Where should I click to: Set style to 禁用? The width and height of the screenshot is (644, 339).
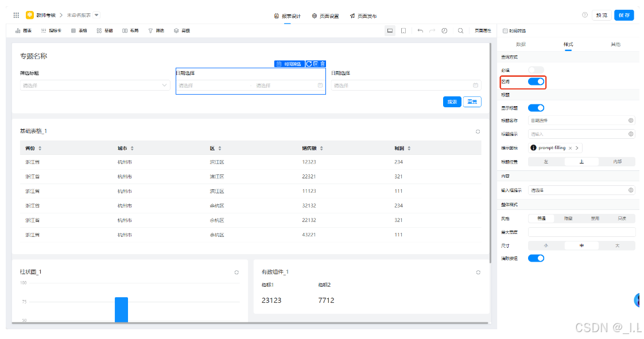coord(595,219)
